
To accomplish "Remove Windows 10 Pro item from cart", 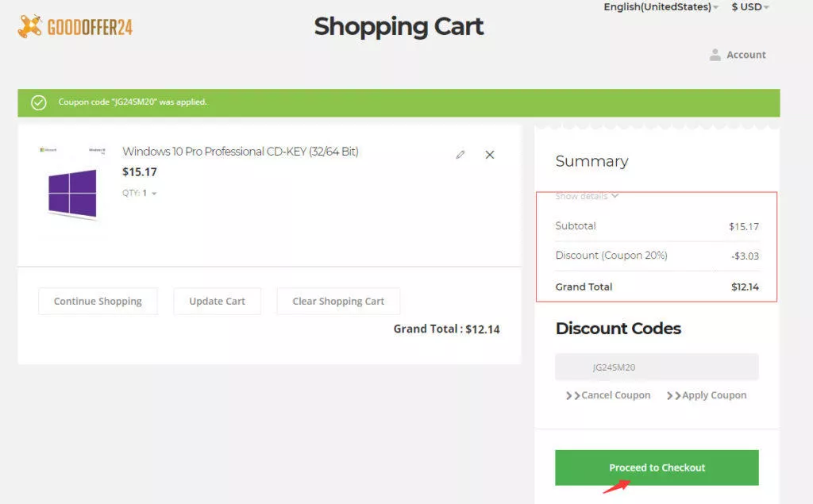I will 489,155.
